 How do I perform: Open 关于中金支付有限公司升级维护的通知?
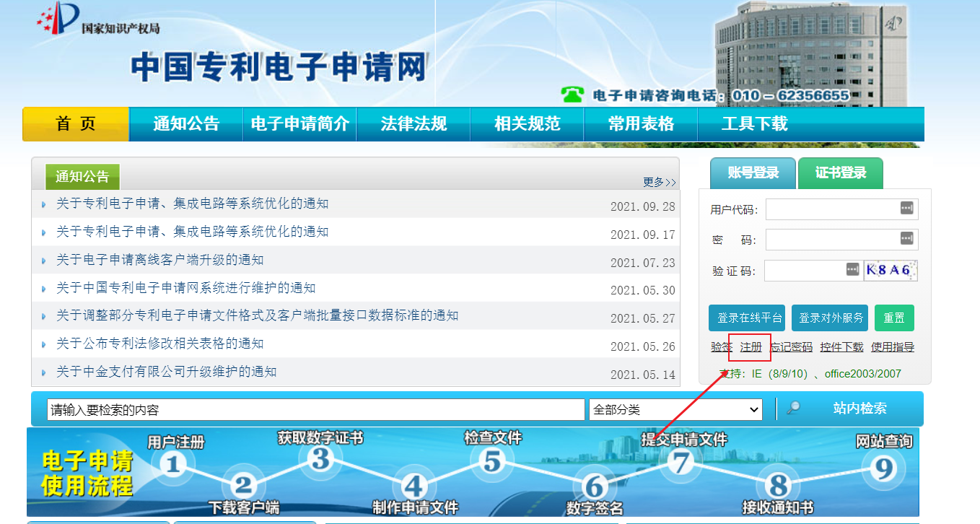(x=166, y=372)
